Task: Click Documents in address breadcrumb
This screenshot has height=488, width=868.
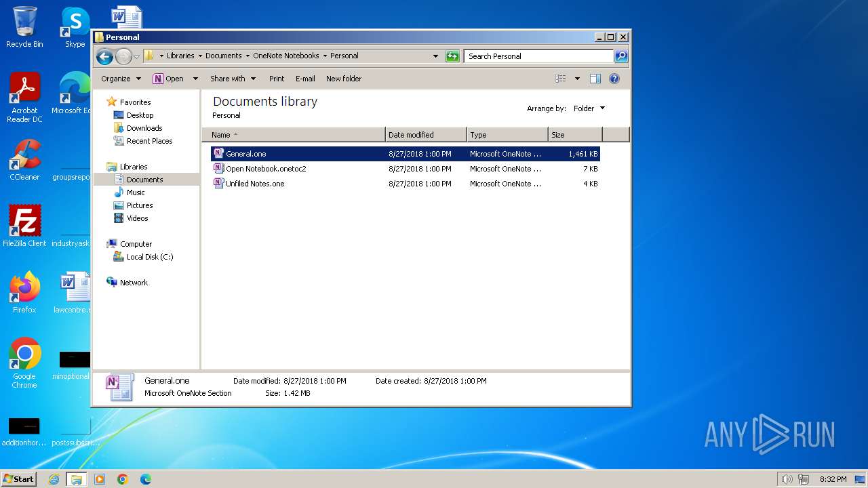Action: pyautogui.click(x=224, y=56)
